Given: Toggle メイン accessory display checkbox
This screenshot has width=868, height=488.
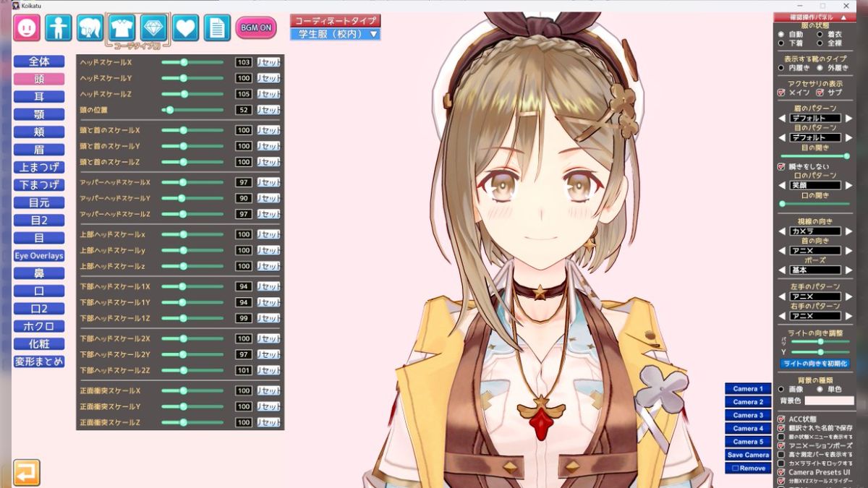Looking at the screenshot, I should pyautogui.click(x=781, y=93).
